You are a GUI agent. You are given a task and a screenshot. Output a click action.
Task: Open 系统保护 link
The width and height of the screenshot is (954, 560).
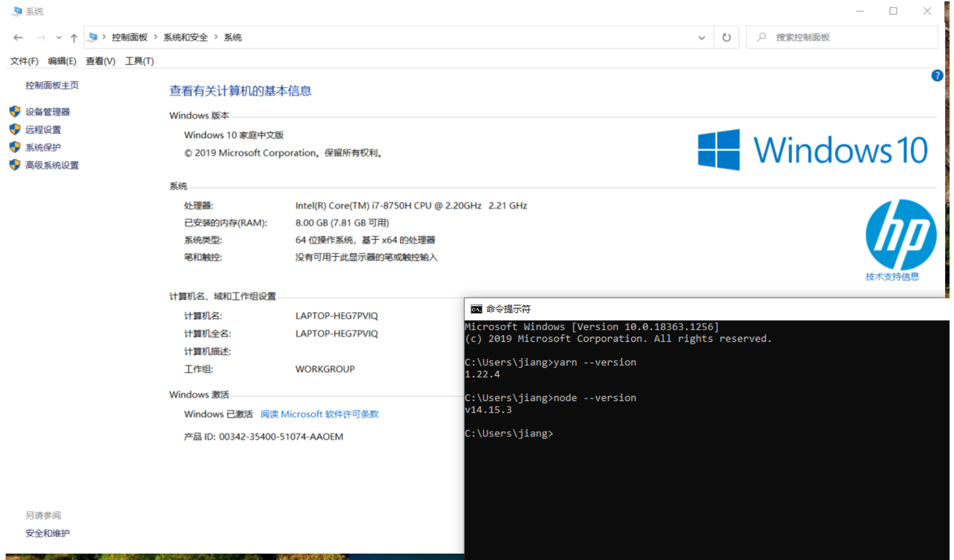(x=43, y=147)
